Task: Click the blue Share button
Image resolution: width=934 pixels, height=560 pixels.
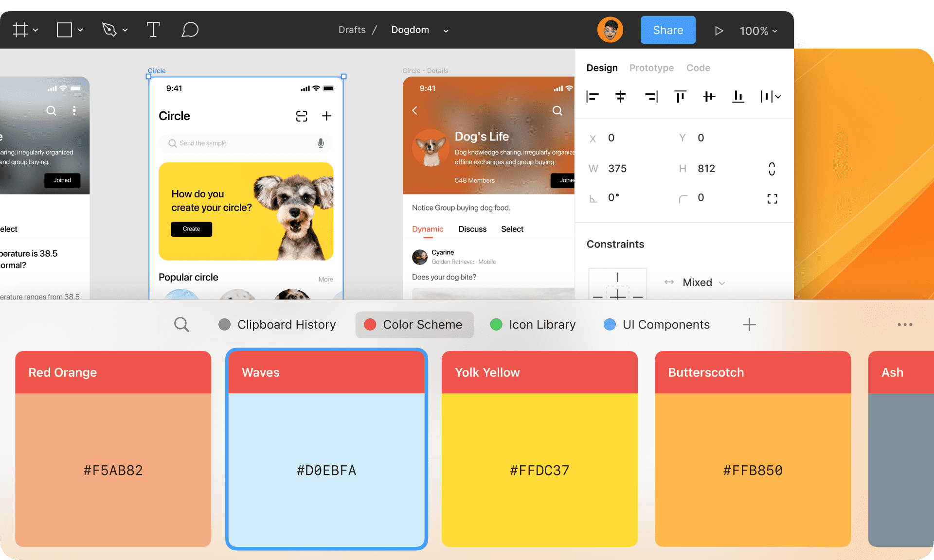Action: 667,30
